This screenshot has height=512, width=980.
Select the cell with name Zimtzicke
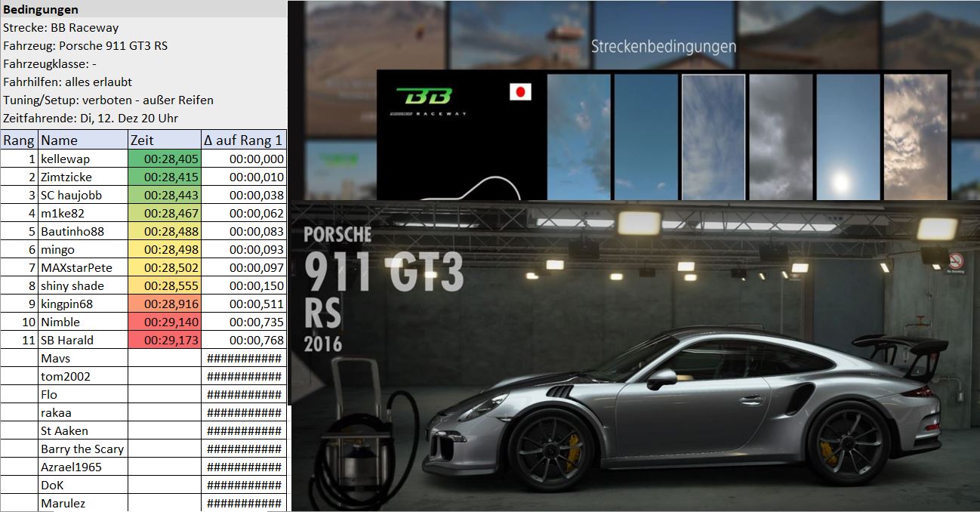pos(83,177)
